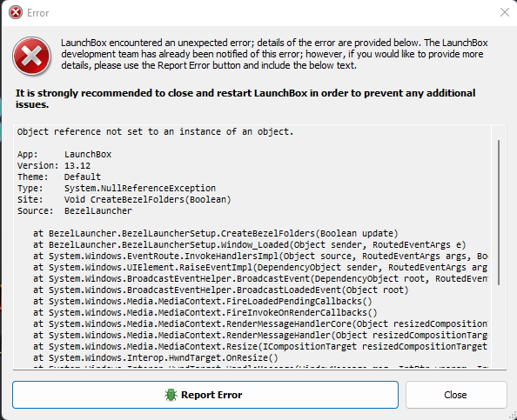517x420 pixels.
Task: Click the 'App: LaunchBox' line
Action: tap(64, 155)
